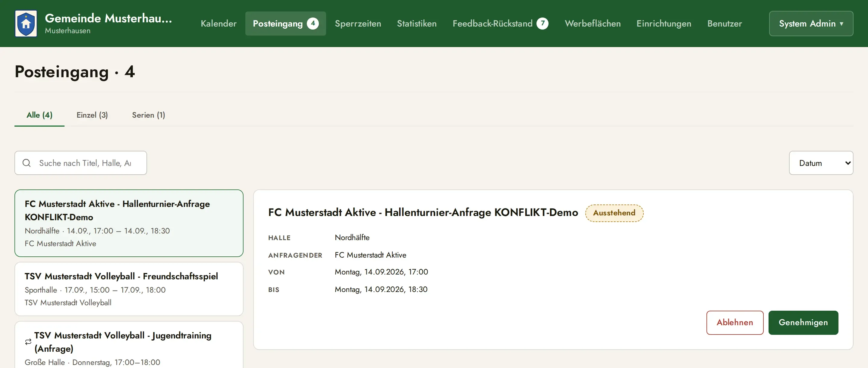Click the Feedback-Rückstand badge showing 7
The width and height of the screenshot is (868, 368).
point(542,23)
